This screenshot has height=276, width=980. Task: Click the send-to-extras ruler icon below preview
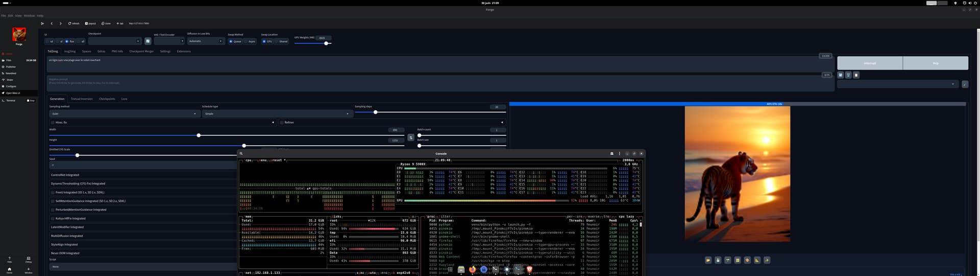pyautogui.click(x=757, y=260)
